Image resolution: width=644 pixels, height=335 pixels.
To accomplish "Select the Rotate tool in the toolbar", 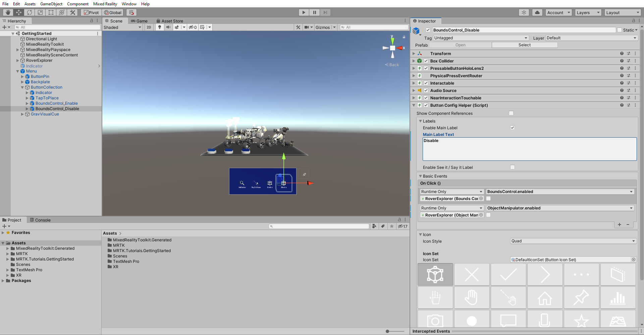I will click(30, 12).
